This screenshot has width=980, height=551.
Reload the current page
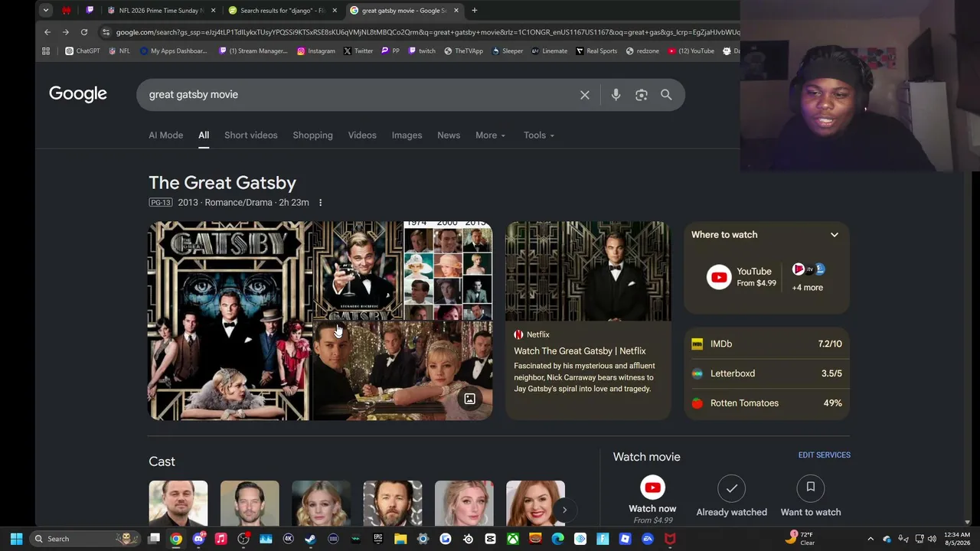[x=84, y=32]
